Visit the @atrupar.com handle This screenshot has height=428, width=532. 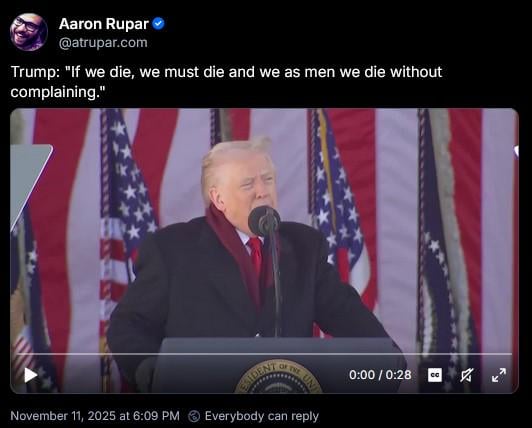point(103,43)
